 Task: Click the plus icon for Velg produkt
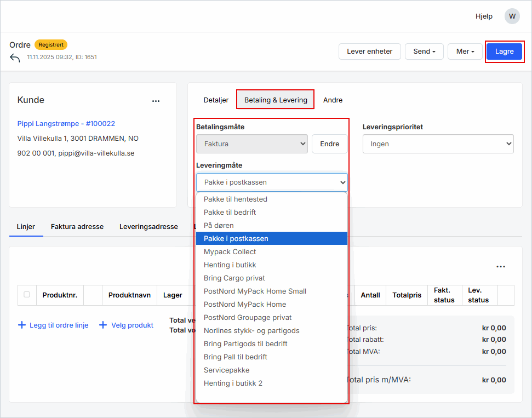(102, 325)
